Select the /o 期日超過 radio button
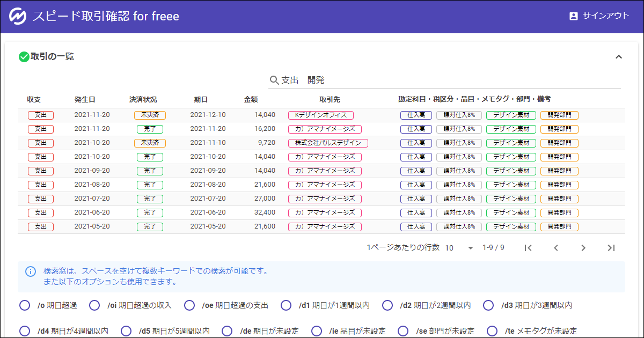 [x=25, y=305]
